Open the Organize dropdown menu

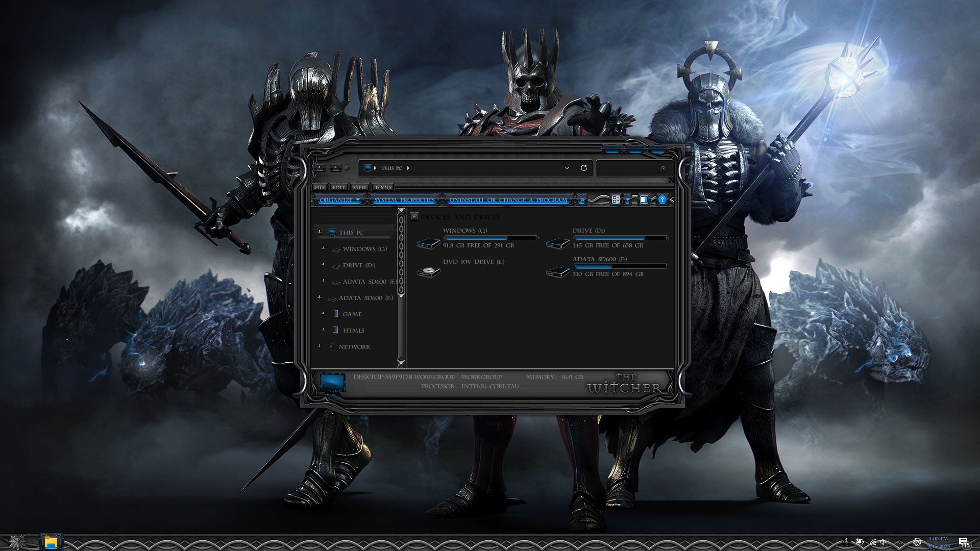pos(339,200)
